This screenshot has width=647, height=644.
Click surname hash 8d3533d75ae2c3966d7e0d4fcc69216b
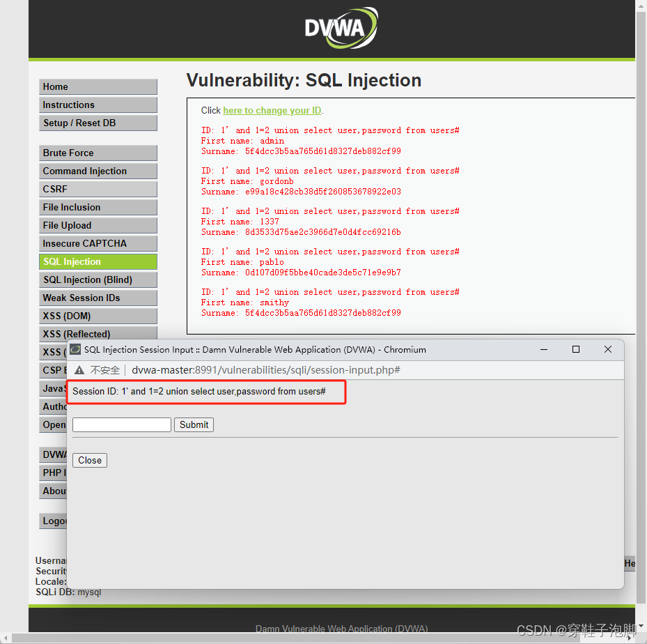(322, 232)
